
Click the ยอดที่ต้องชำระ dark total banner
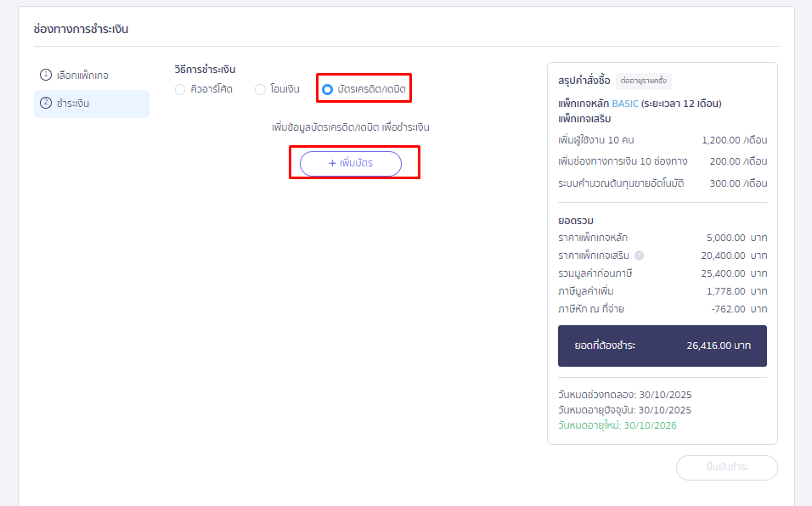(663, 346)
